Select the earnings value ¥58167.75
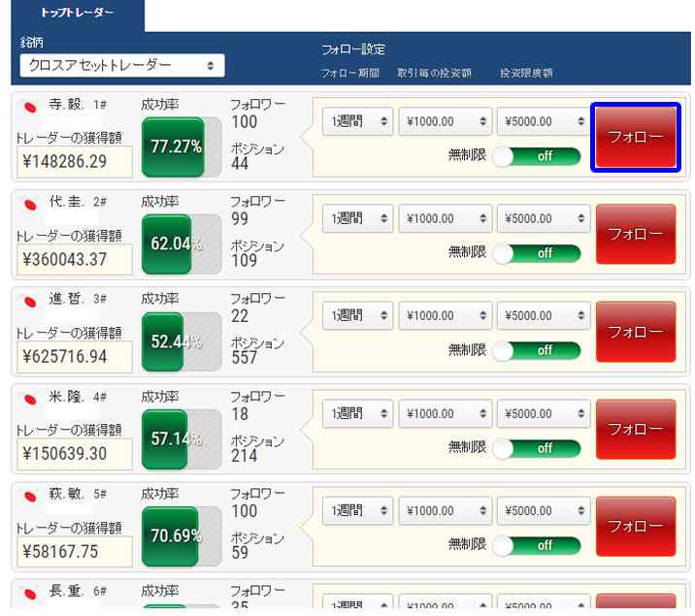Viewport: 695px width, 616px height. [75, 552]
